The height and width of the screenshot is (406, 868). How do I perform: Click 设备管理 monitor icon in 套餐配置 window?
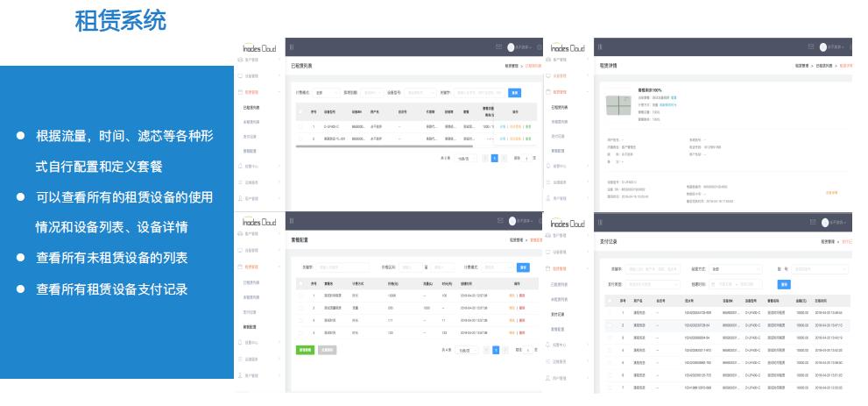tap(240, 250)
